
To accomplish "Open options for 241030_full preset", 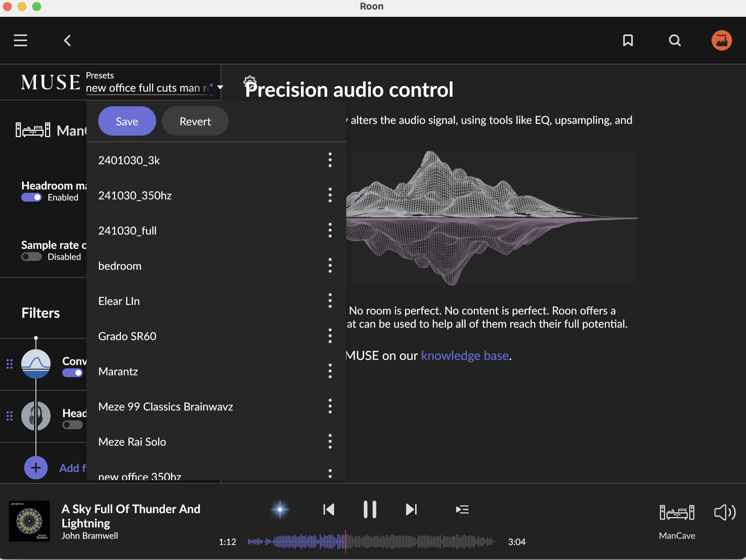I will click(x=330, y=231).
